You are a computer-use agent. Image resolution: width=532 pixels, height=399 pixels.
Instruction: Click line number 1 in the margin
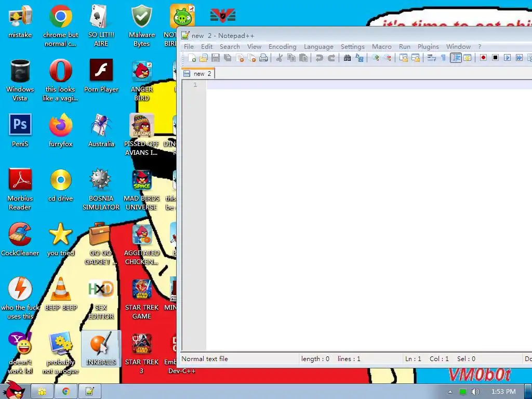click(x=195, y=85)
